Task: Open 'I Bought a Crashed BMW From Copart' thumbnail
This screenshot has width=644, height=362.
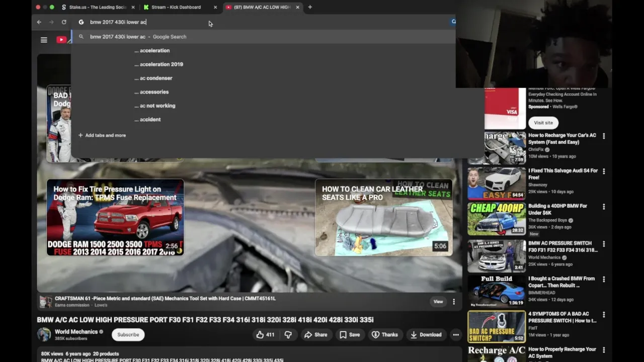Action: tap(497, 291)
